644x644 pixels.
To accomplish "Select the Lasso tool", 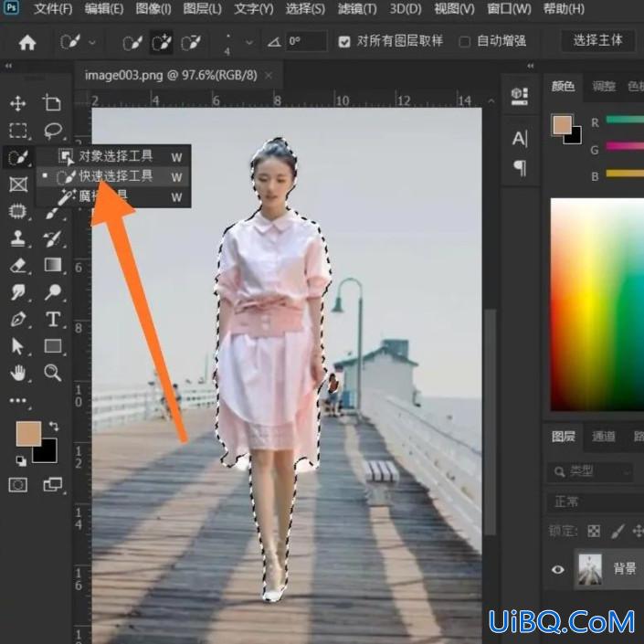I will click(53, 131).
